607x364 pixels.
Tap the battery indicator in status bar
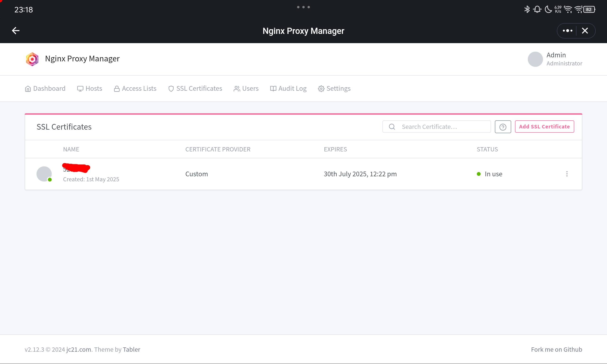(x=589, y=9)
